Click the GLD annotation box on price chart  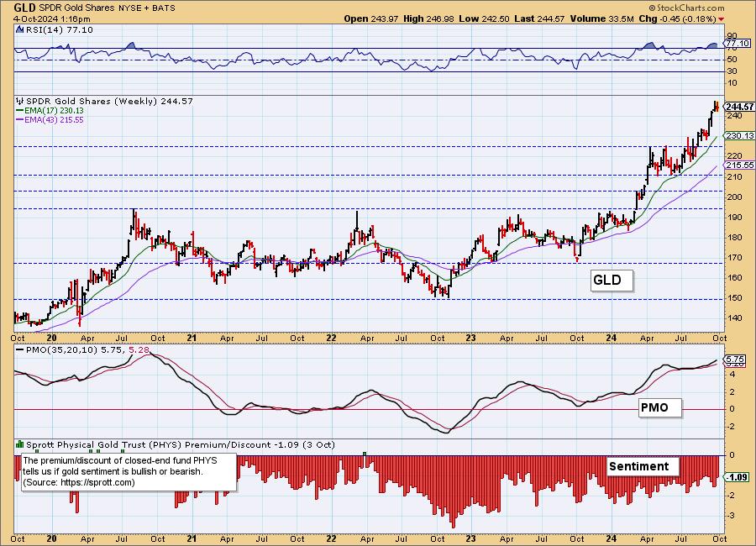pos(612,281)
